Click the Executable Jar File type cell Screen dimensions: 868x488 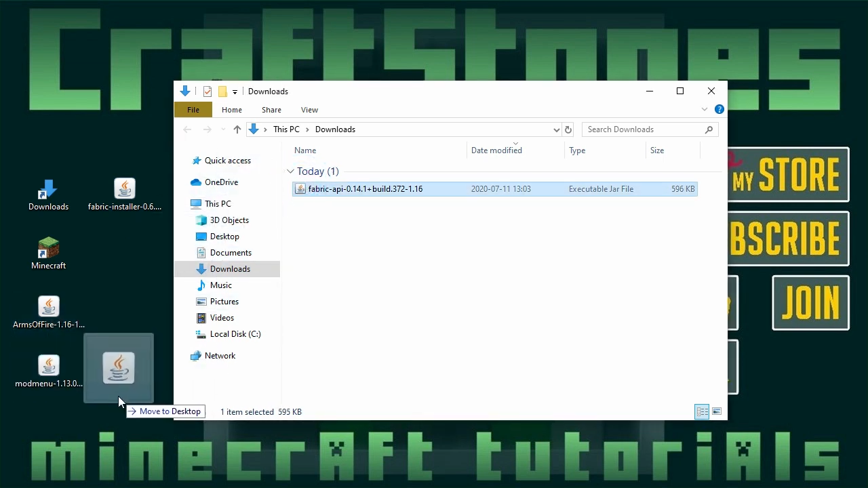[x=601, y=189]
